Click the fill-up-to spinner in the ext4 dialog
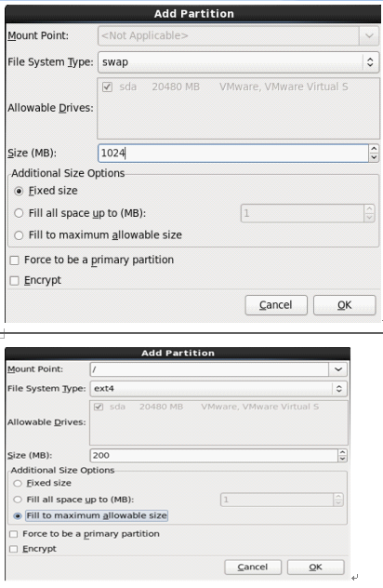The height and width of the screenshot is (588, 383). (x=338, y=500)
